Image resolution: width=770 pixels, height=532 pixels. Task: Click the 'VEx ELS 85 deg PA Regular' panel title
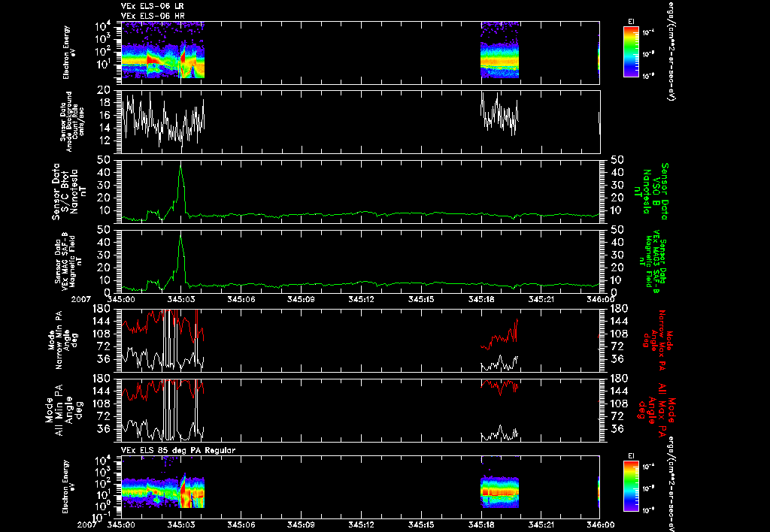pos(177,450)
